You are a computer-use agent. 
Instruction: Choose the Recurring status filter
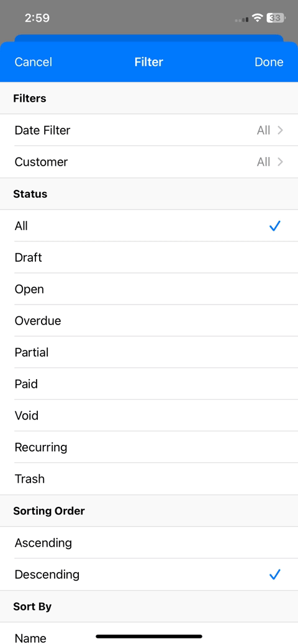pyautogui.click(x=149, y=447)
